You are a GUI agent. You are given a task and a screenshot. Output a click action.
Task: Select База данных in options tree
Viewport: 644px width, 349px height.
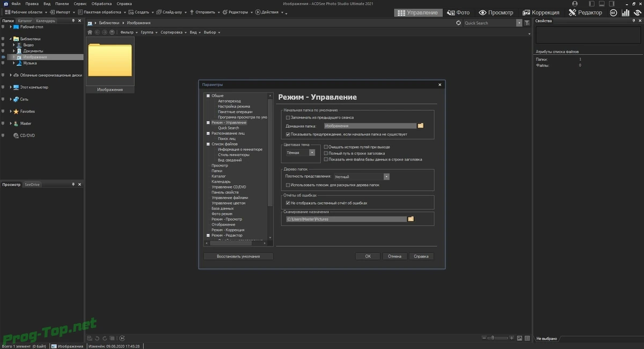(223, 208)
